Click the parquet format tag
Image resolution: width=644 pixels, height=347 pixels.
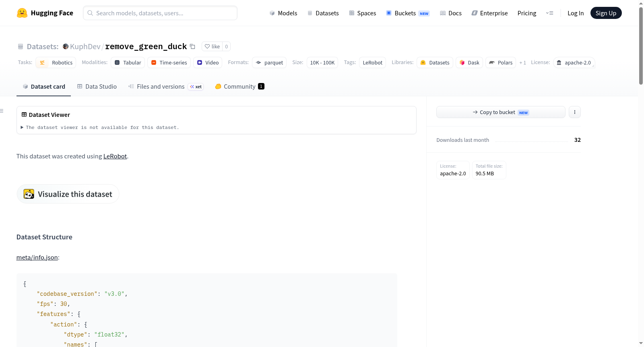269,62
